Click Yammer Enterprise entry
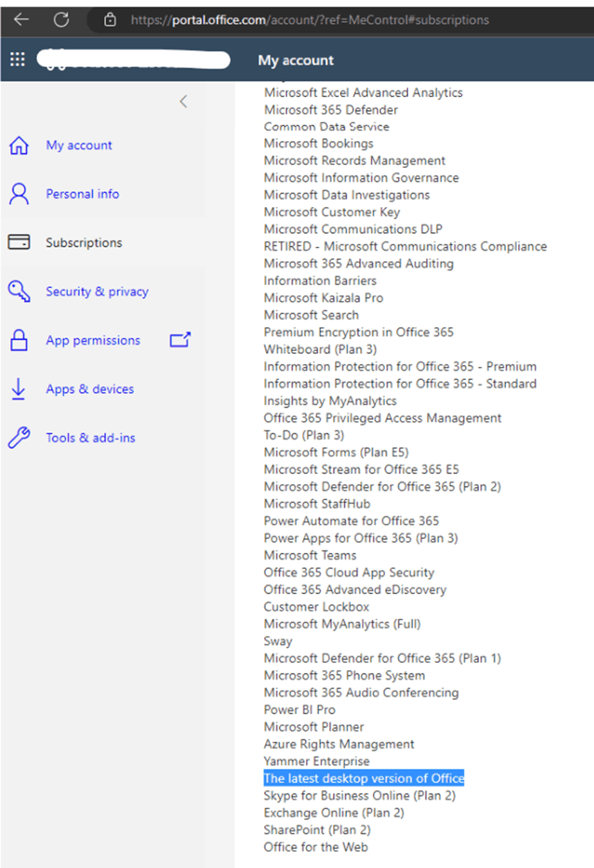 point(317,761)
